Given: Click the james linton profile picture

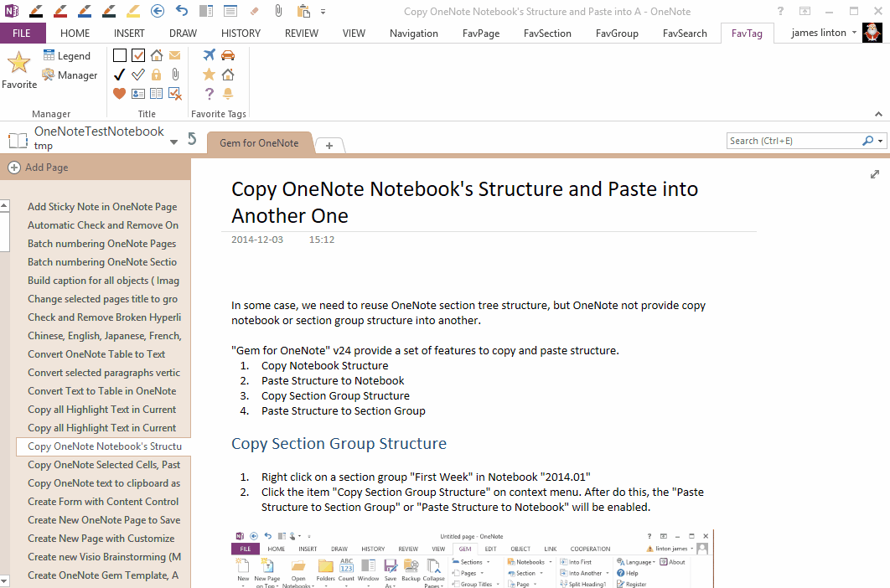Looking at the screenshot, I should 872,33.
